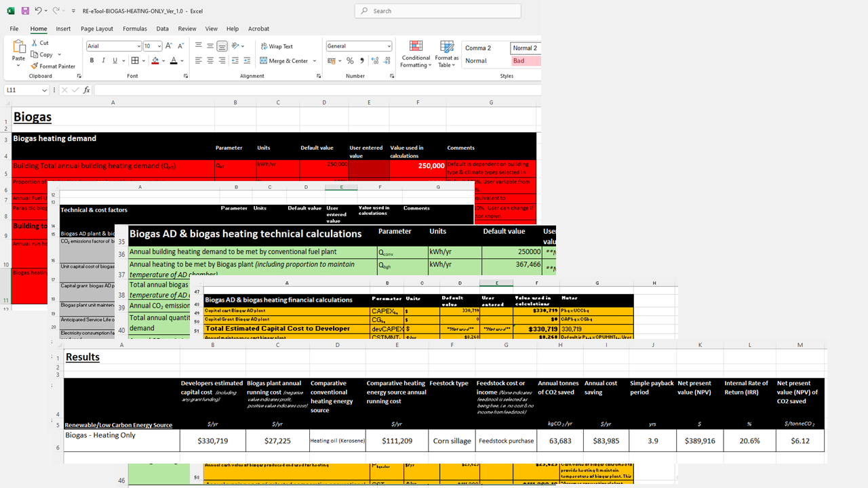Click the Copy button
Screen dimensions: 868x488
tap(42, 54)
